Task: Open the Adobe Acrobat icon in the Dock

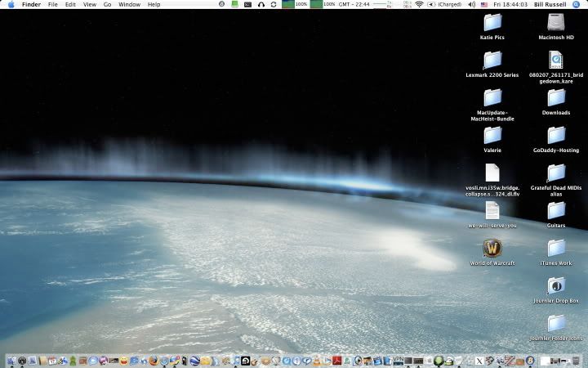Action: 336,360
